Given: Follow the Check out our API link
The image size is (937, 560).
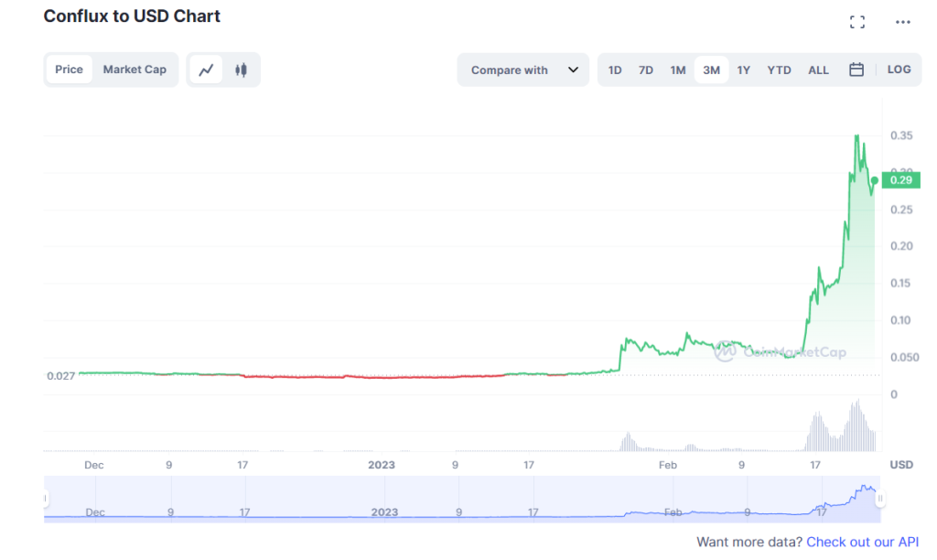Looking at the screenshot, I should [x=862, y=542].
